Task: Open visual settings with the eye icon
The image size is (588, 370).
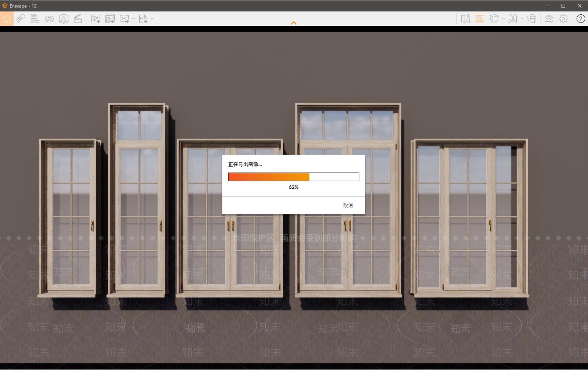Action: 549,18
